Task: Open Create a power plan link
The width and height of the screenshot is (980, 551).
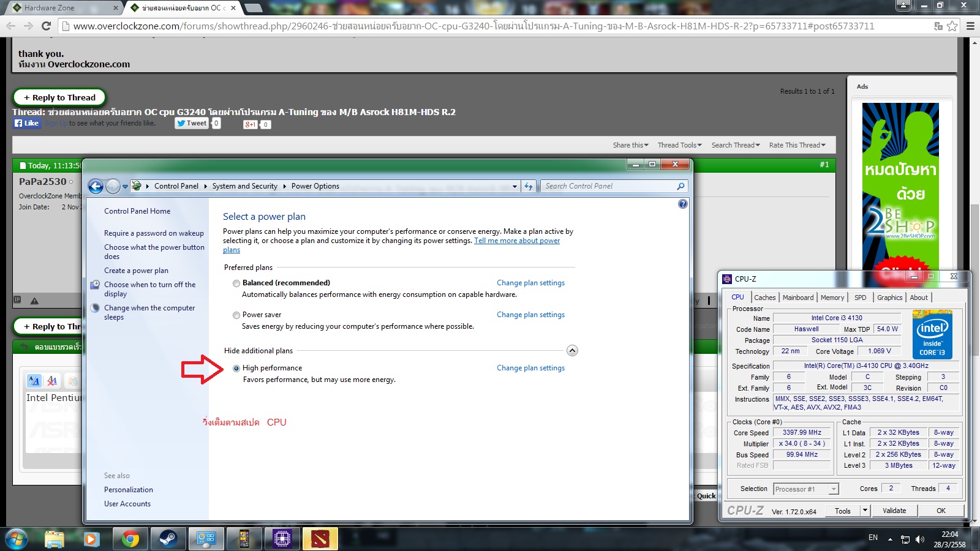Action: click(x=136, y=271)
